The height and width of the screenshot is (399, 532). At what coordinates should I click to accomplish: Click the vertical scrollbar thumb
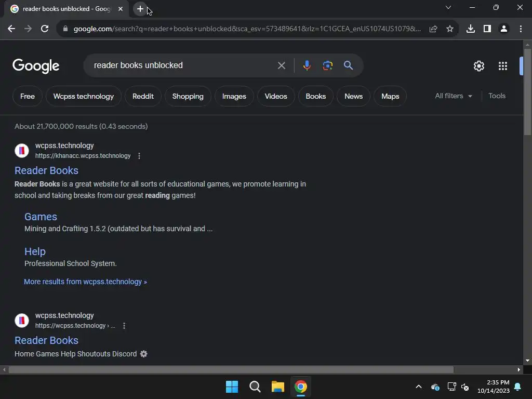click(x=527, y=91)
